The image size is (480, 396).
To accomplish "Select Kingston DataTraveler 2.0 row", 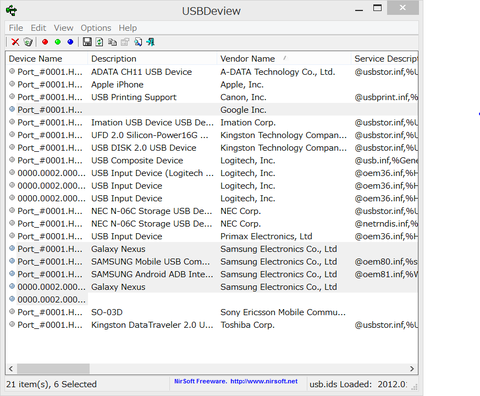I will (212, 325).
